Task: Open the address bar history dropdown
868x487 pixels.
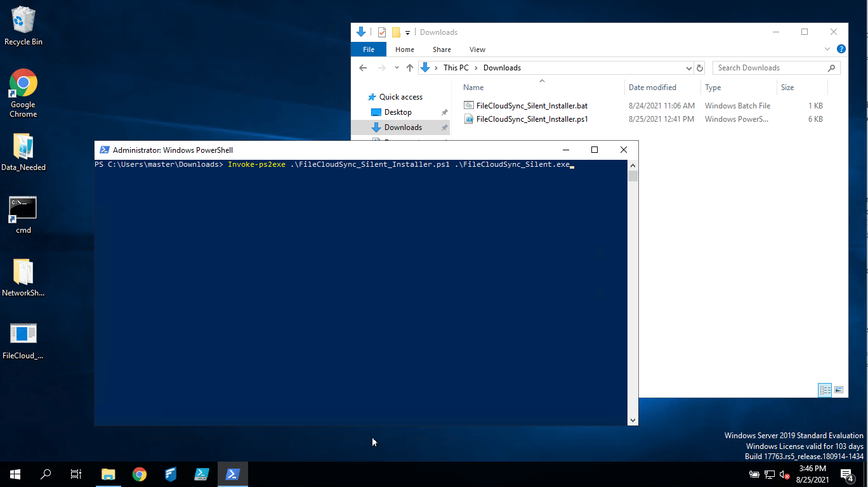Action: [689, 68]
